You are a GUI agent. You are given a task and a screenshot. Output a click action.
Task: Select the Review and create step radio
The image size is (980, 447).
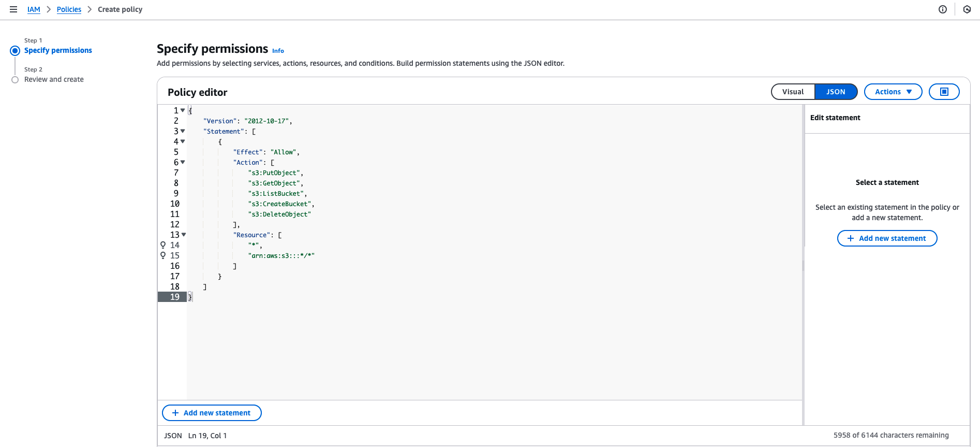click(15, 80)
